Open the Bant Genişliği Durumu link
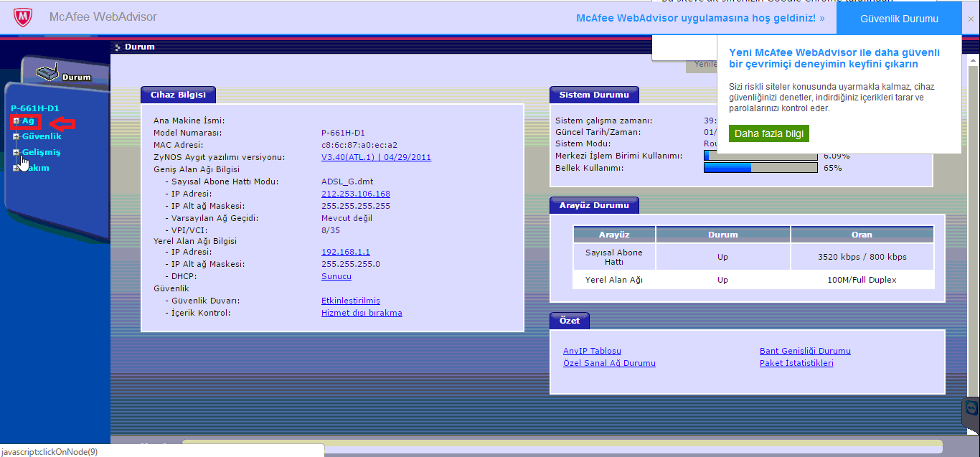The width and height of the screenshot is (980, 457). pos(805,351)
